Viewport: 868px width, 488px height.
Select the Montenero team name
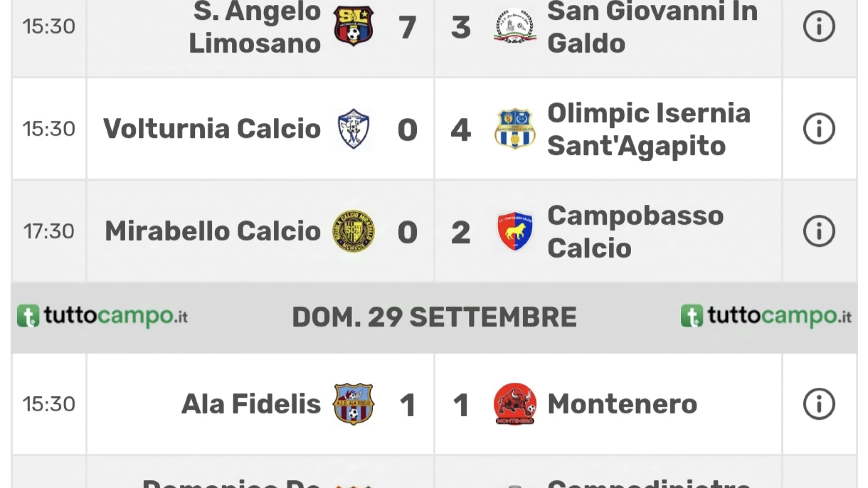622,404
